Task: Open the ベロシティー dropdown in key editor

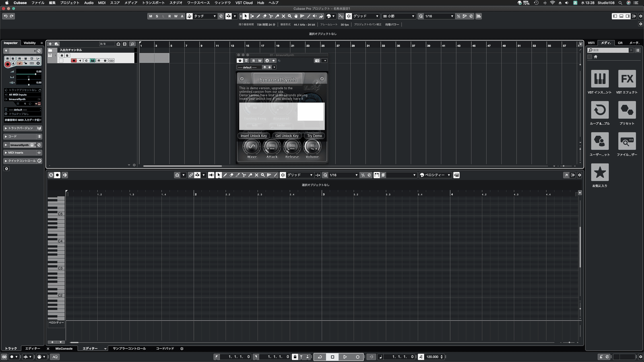Action: tap(435, 175)
